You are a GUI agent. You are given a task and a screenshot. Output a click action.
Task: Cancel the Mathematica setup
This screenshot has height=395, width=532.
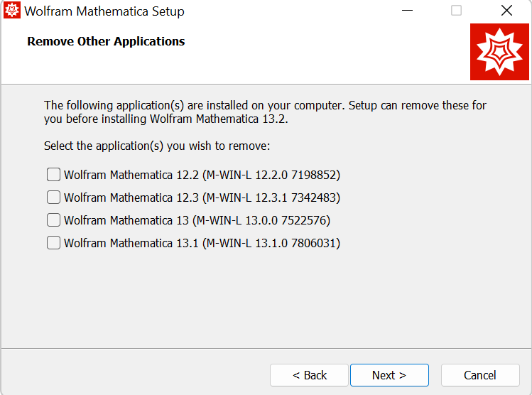[480, 375]
